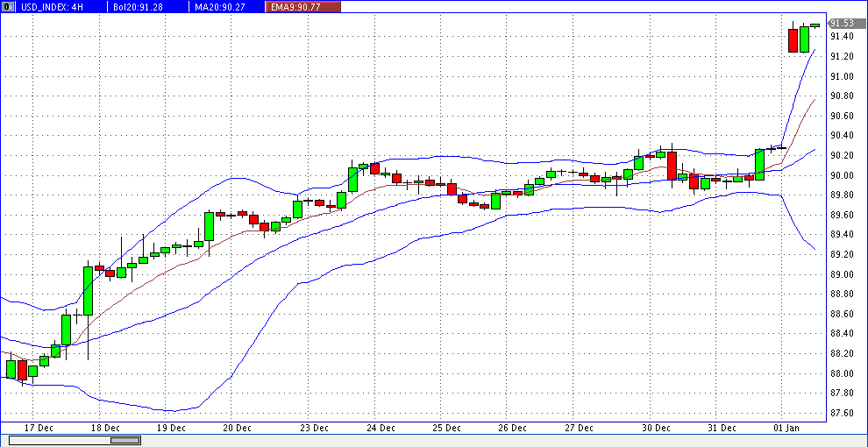Click the 88.00 price axis label
This screenshot has width=868, height=447.
click(843, 373)
